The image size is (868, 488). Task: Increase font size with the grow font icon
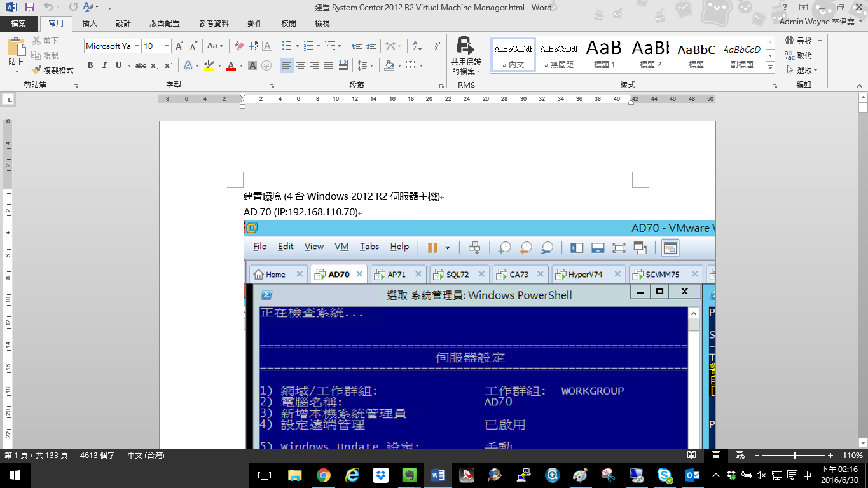179,46
